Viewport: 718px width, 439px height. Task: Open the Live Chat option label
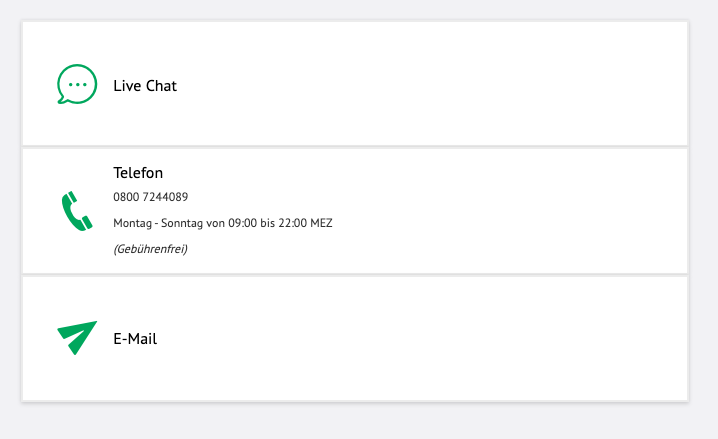(145, 86)
